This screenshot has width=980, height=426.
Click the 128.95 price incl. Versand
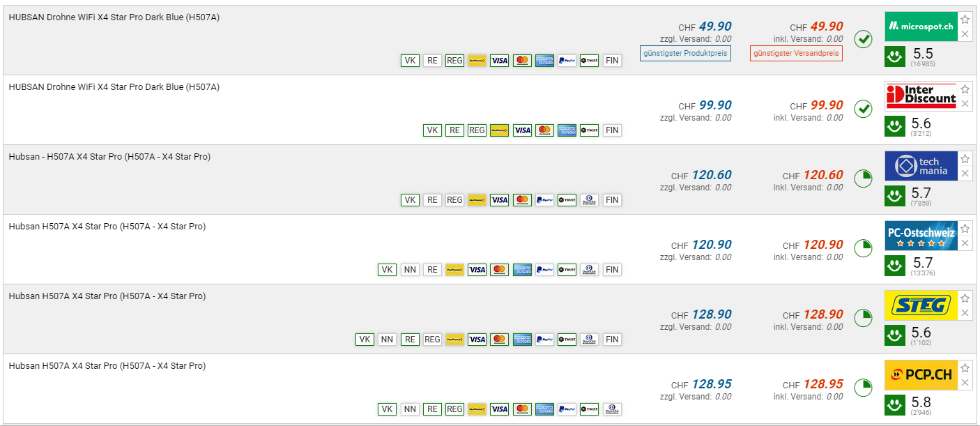click(x=822, y=384)
